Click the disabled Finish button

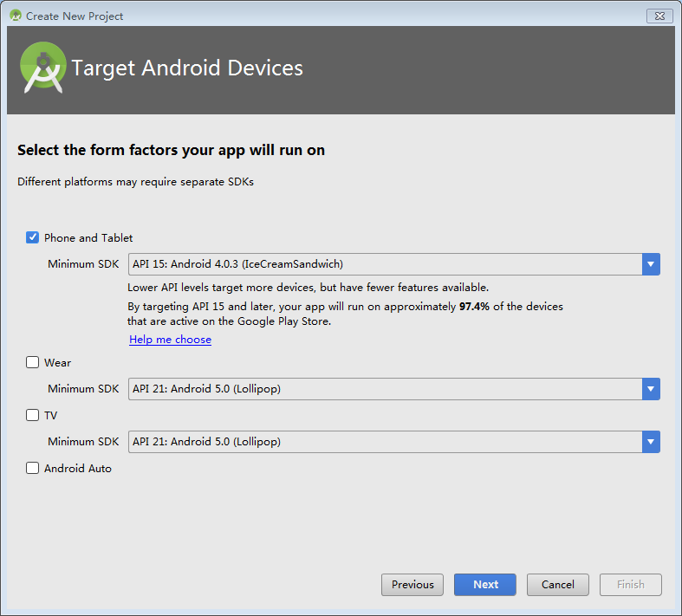point(631,585)
